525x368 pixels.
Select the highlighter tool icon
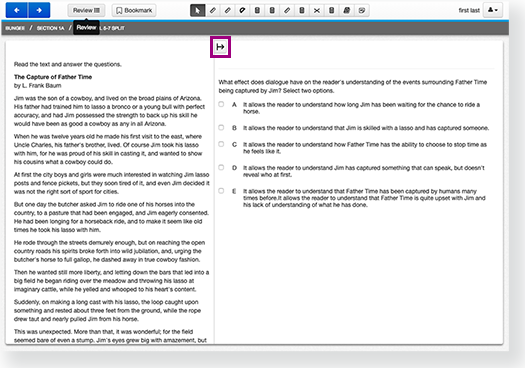click(x=347, y=10)
